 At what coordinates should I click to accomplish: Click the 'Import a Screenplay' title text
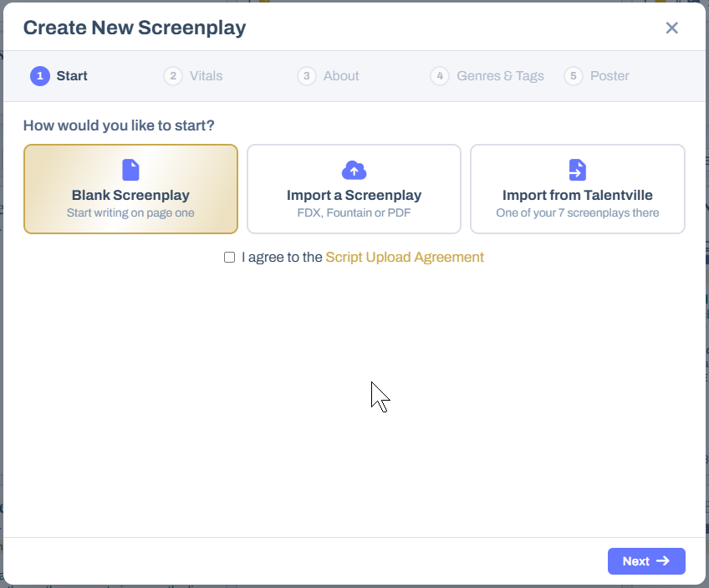coord(354,196)
